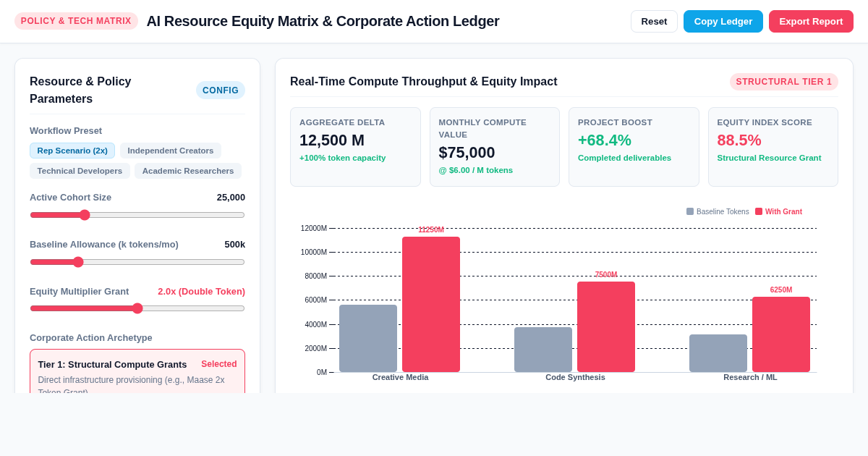Click the 88.5% equity score
Image resolution: width=868 pixels, height=456 pixels.
(739, 140)
